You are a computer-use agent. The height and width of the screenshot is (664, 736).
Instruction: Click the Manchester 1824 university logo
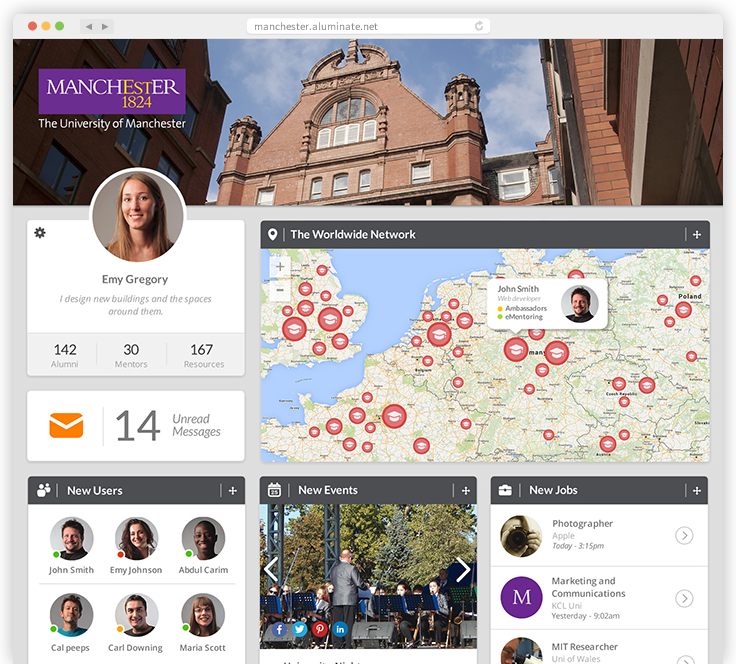112,92
